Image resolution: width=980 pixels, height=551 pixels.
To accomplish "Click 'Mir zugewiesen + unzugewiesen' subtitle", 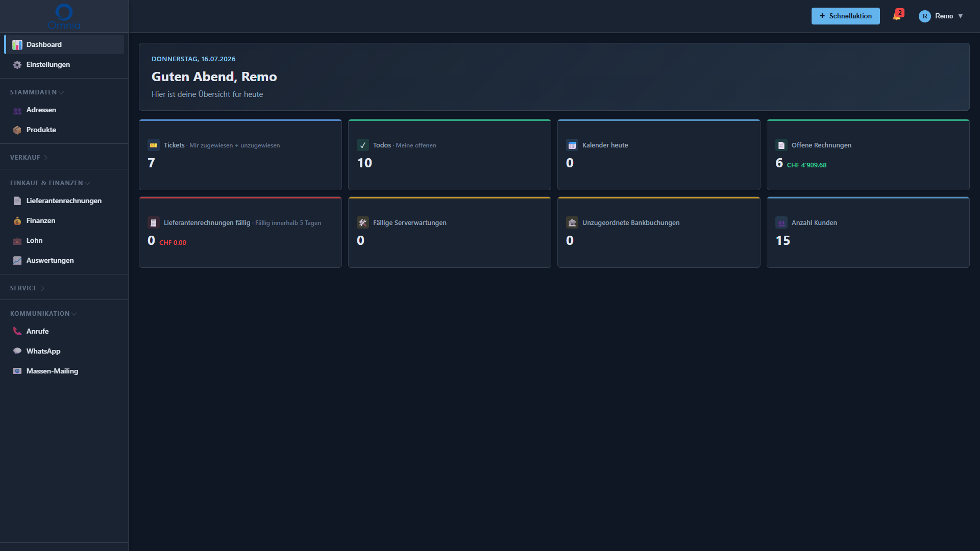I will tap(234, 145).
